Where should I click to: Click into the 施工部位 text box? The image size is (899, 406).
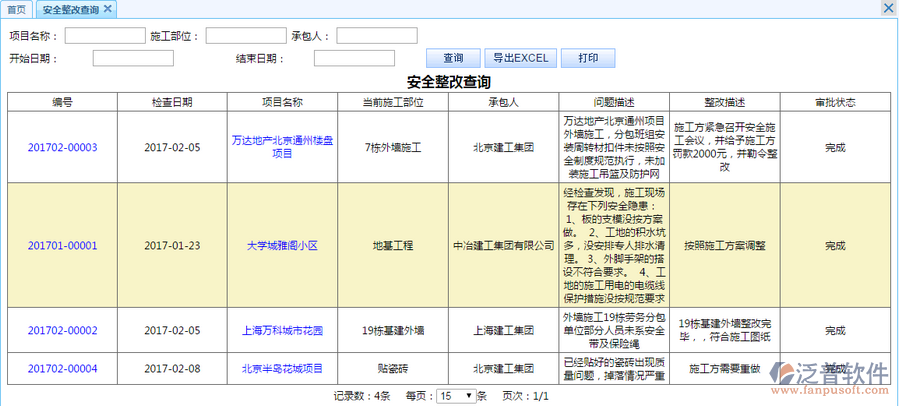245,36
